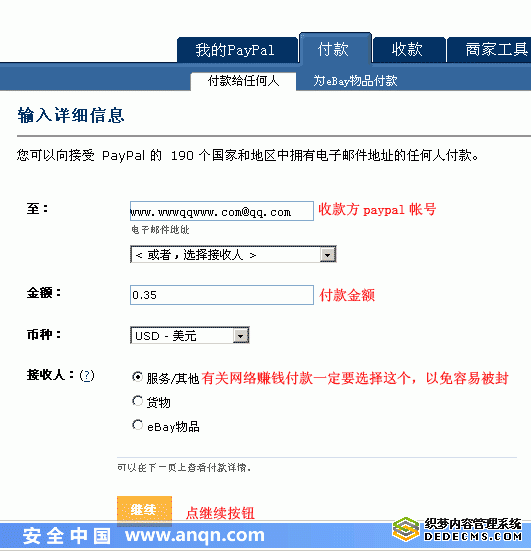
Task: Click the orange 继续 button
Action: (144, 510)
